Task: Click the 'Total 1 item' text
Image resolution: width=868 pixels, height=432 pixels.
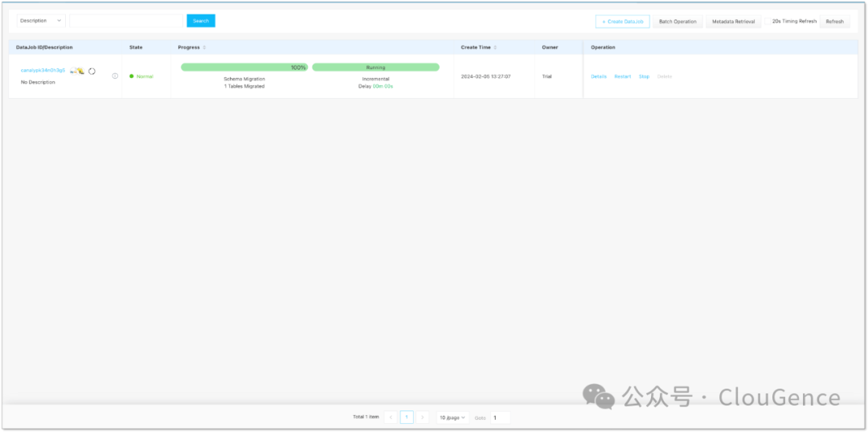Action: [x=366, y=417]
